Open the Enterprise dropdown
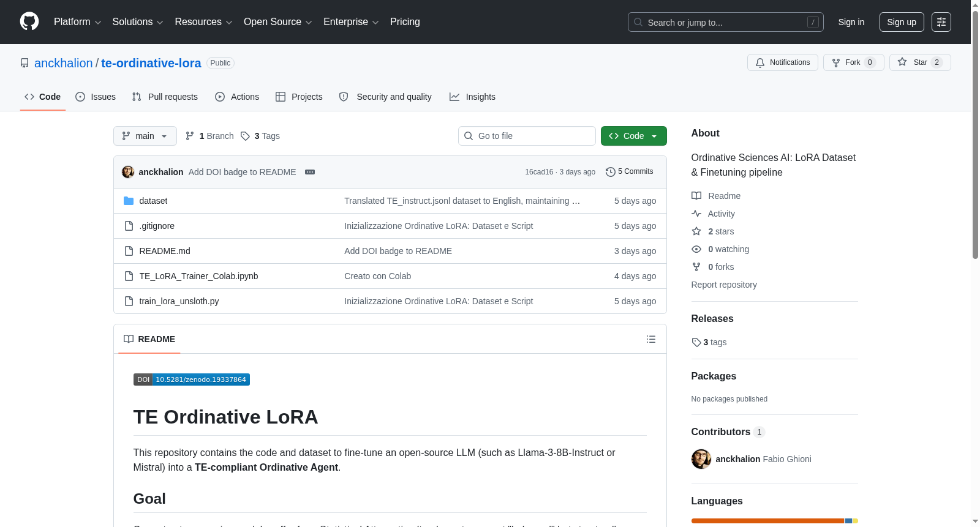The image size is (980, 527). (351, 22)
